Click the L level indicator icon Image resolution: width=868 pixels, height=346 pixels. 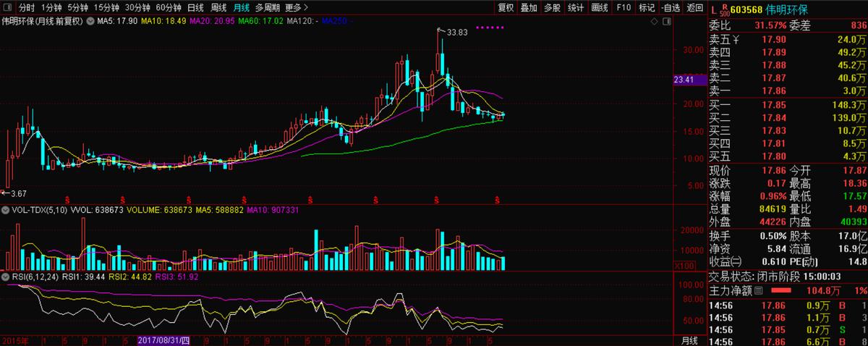coord(714,11)
